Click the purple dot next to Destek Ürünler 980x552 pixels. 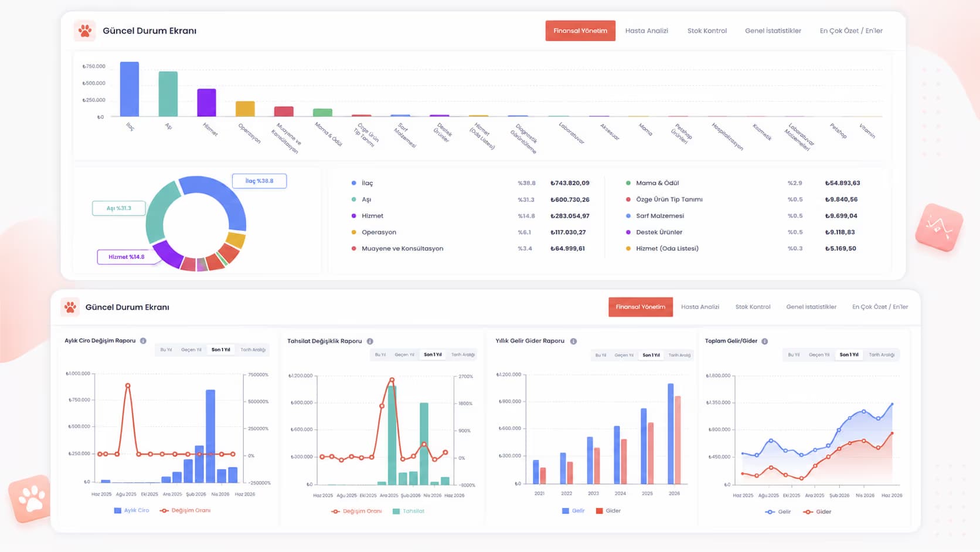point(628,232)
